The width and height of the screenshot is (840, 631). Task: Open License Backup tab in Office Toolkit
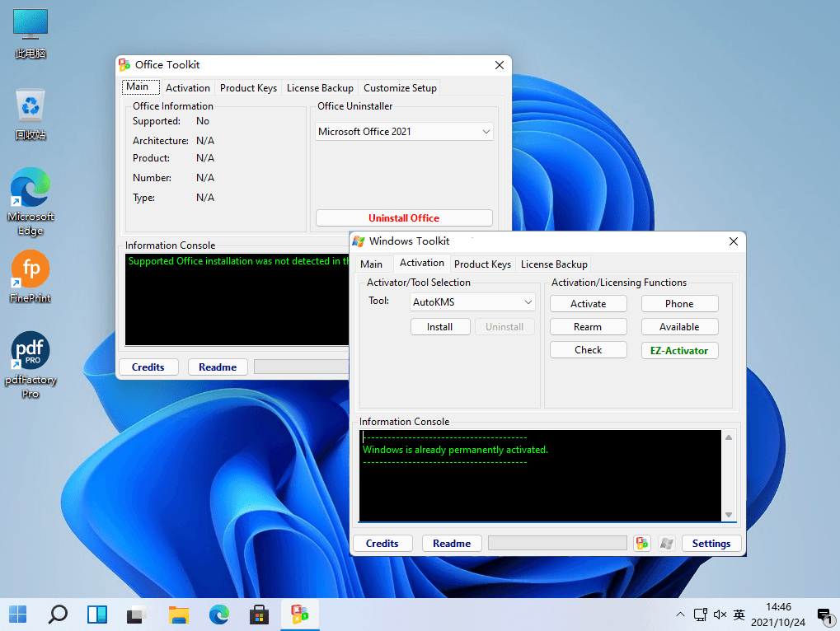click(x=320, y=88)
